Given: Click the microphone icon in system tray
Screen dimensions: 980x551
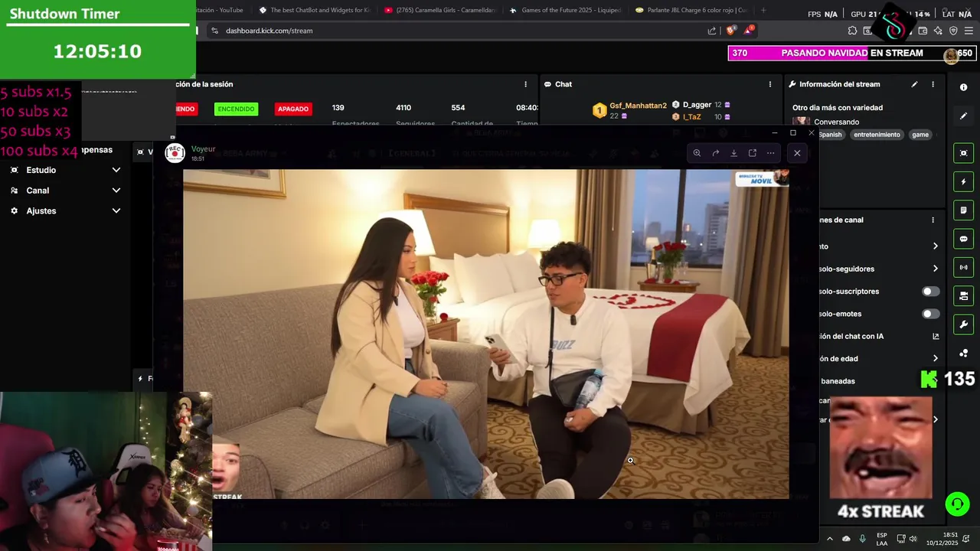Looking at the screenshot, I should tap(863, 539).
